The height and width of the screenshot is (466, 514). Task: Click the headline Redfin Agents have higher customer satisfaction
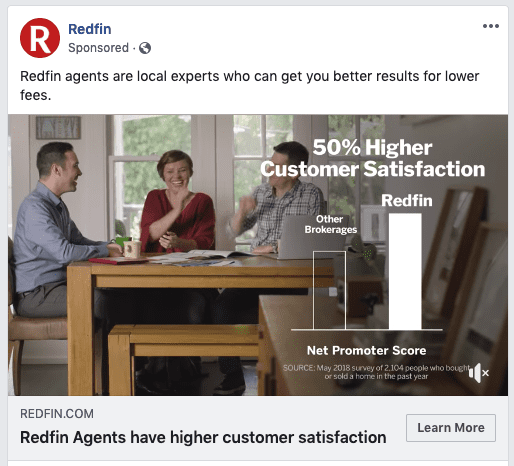[x=203, y=437]
